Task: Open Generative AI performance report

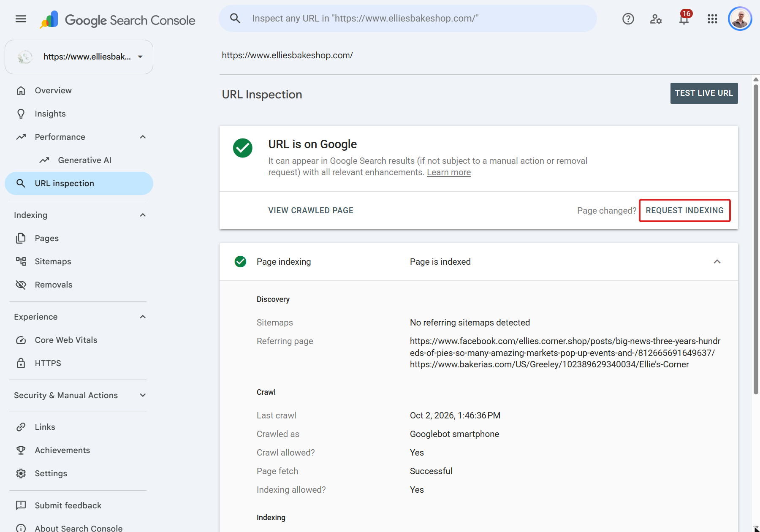Action: [79, 160]
